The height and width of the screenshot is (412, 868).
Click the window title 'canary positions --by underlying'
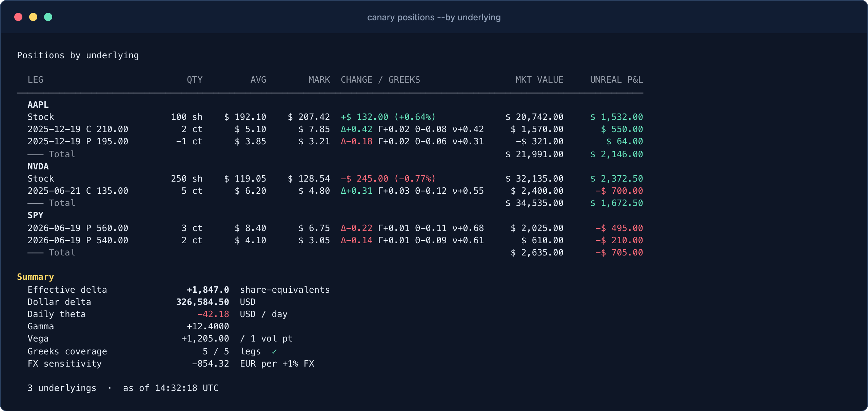(x=434, y=17)
